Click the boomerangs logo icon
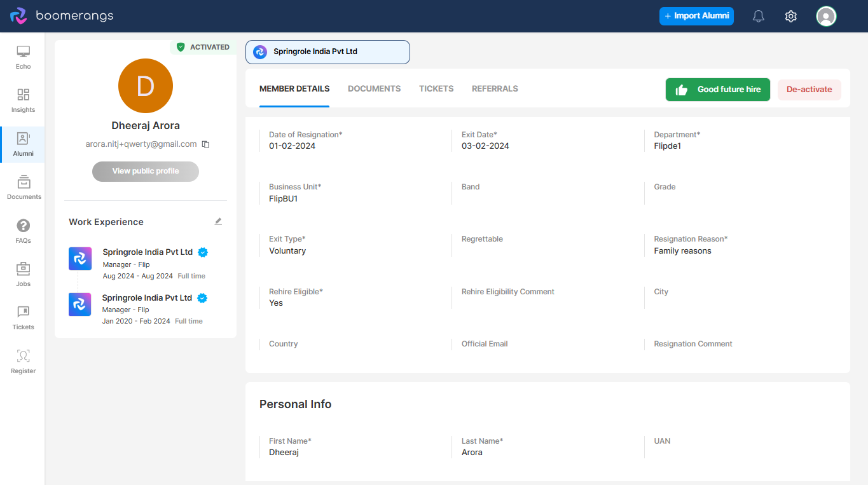 18,16
